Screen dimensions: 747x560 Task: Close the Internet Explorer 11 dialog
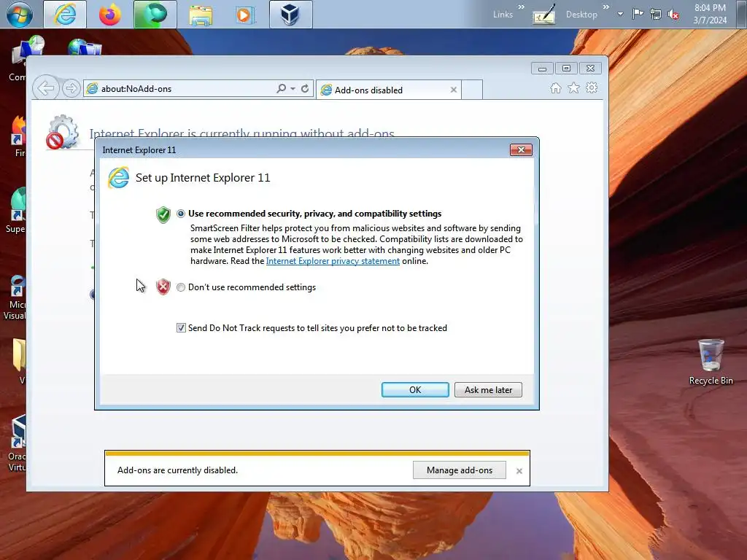pos(521,150)
